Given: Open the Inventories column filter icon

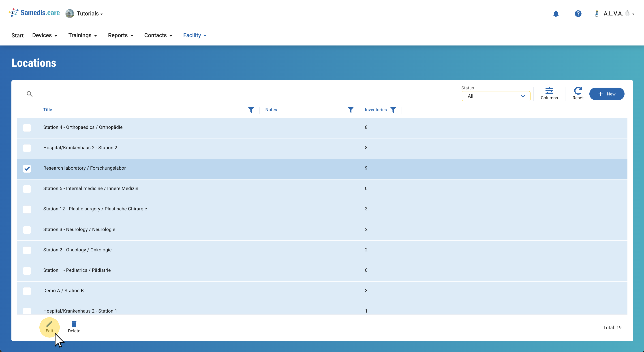Looking at the screenshot, I should (393, 110).
